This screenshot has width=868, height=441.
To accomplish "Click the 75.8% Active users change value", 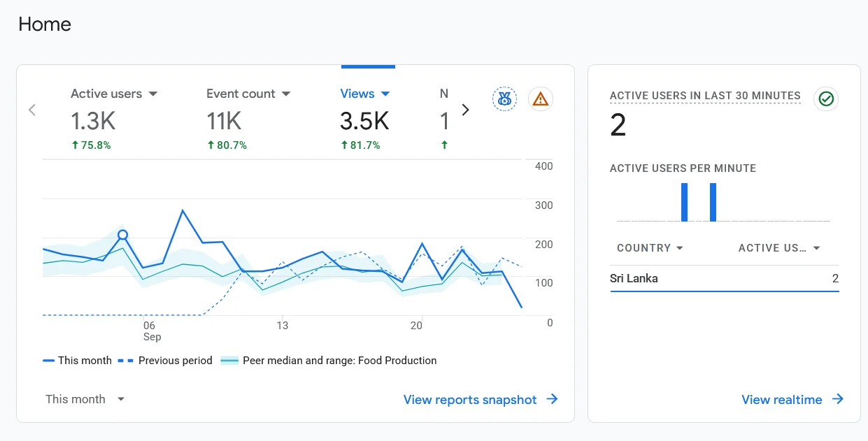I will pos(91,145).
